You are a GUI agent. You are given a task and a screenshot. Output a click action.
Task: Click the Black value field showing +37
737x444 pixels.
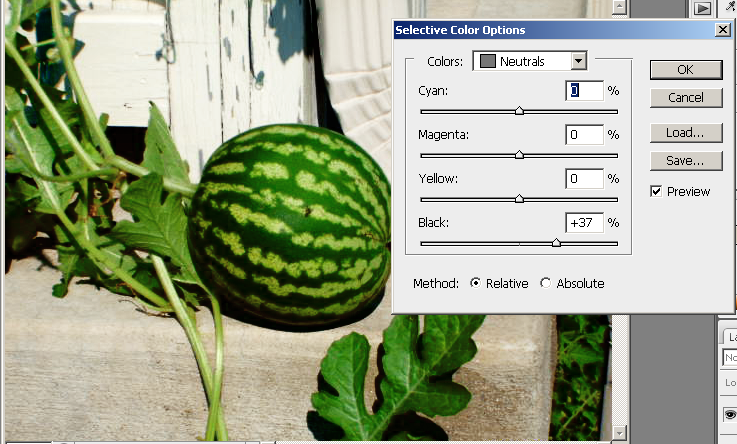(584, 223)
